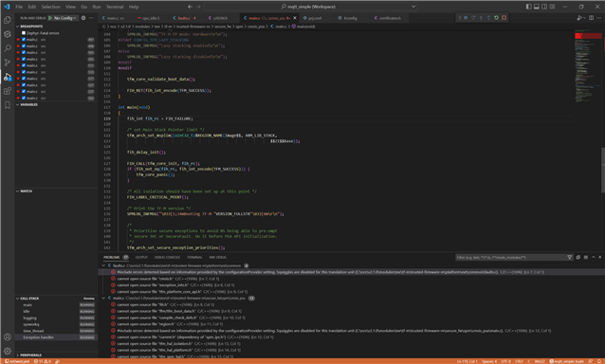Select the Exception handler thread in Call Stack
The width and height of the screenshot is (605, 364).
(x=56, y=337)
